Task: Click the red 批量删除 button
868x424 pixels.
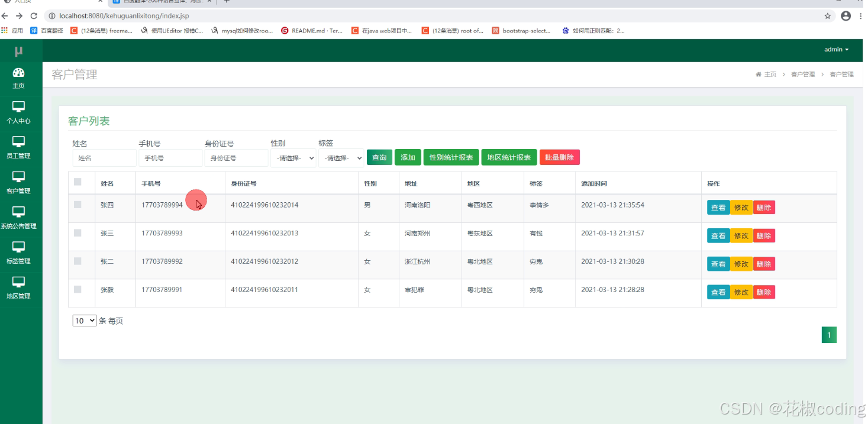Action: click(559, 157)
